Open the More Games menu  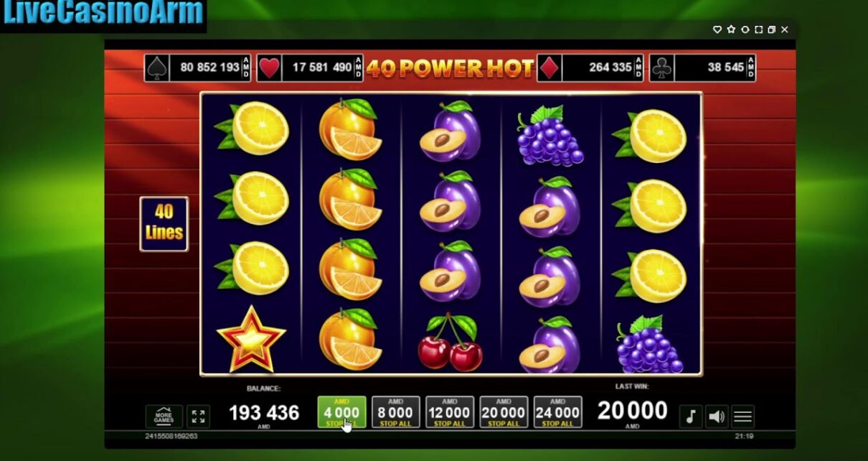click(x=164, y=416)
